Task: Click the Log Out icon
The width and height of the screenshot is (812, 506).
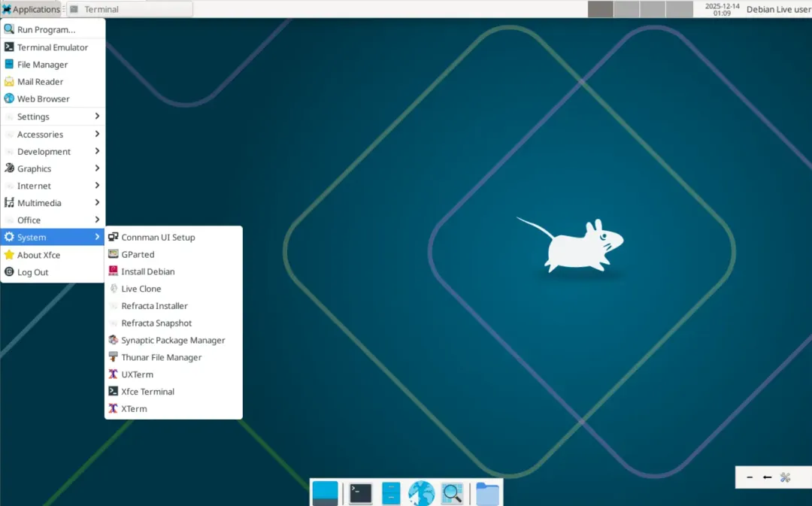Action: (x=9, y=272)
